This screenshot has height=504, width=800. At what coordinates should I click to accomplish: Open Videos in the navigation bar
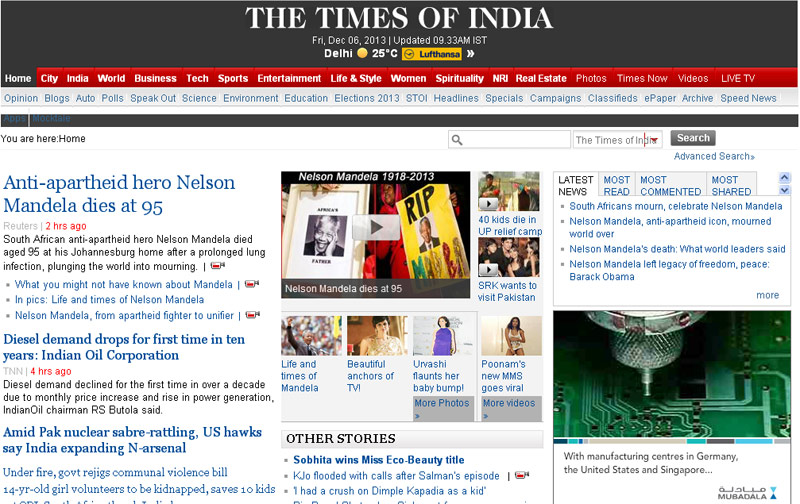(693, 78)
